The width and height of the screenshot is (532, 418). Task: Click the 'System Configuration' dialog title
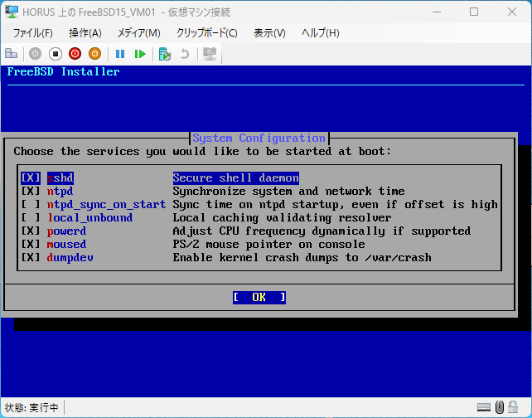click(259, 139)
